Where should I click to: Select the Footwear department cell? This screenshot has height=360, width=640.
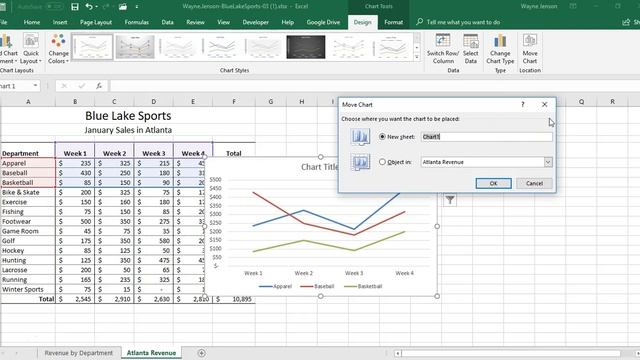pos(28,221)
